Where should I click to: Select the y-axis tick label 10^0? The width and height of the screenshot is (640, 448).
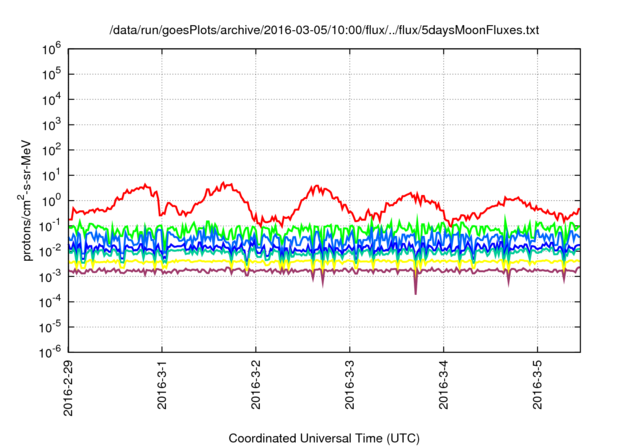tap(51, 201)
